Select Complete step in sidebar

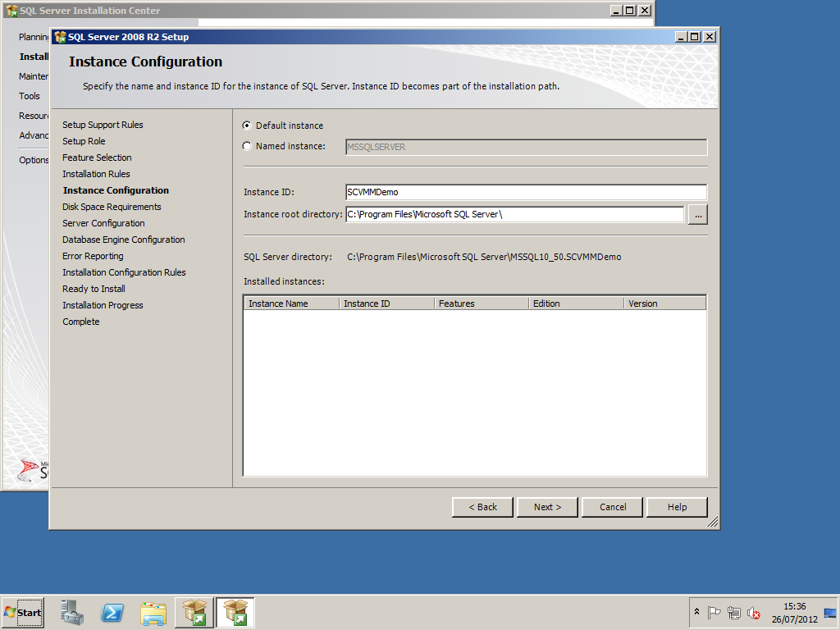click(81, 322)
